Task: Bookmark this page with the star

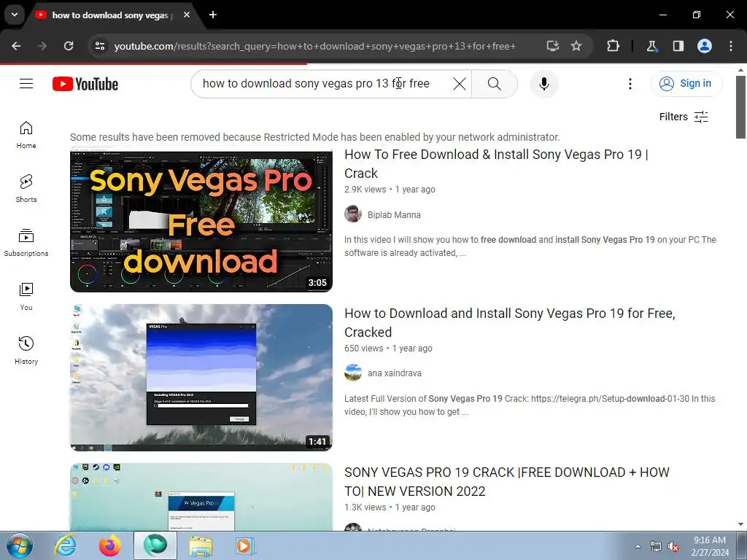Action: (x=576, y=46)
